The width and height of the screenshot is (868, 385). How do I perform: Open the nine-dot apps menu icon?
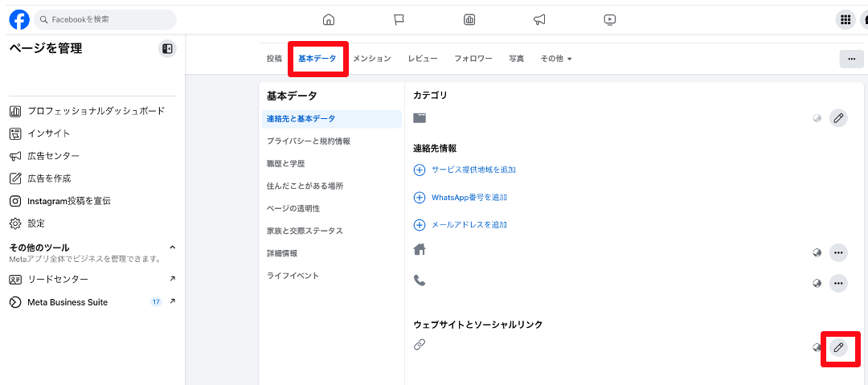pyautogui.click(x=845, y=20)
